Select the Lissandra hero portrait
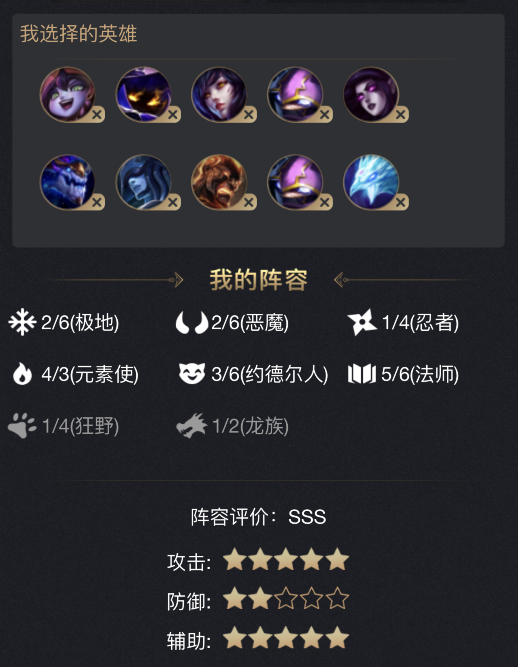 (x=143, y=182)
